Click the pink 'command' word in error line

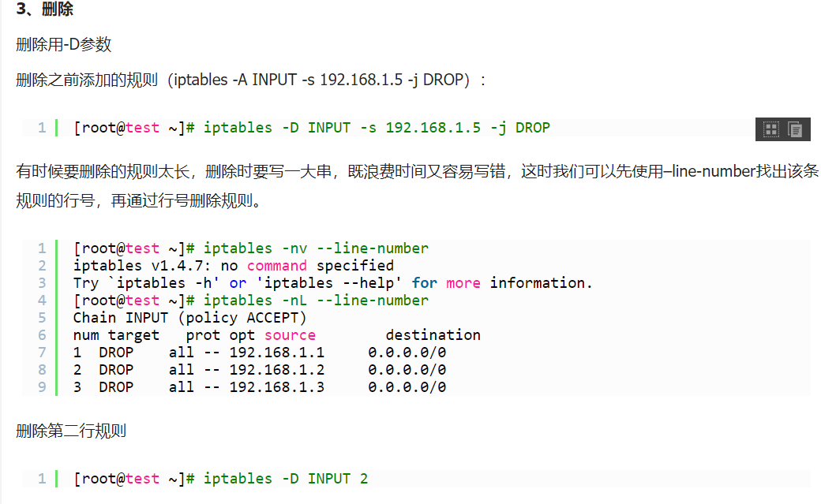coord(276,266)
